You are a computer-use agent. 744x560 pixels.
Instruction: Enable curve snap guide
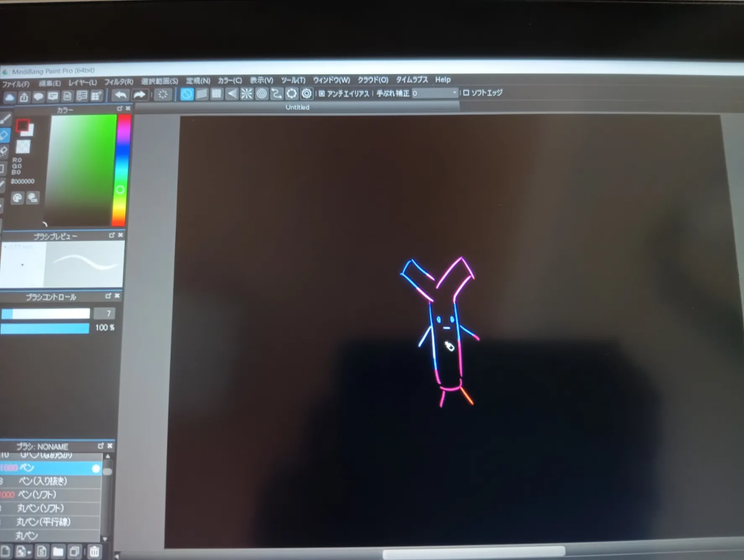pyautogui.click(x=276, y=93)
